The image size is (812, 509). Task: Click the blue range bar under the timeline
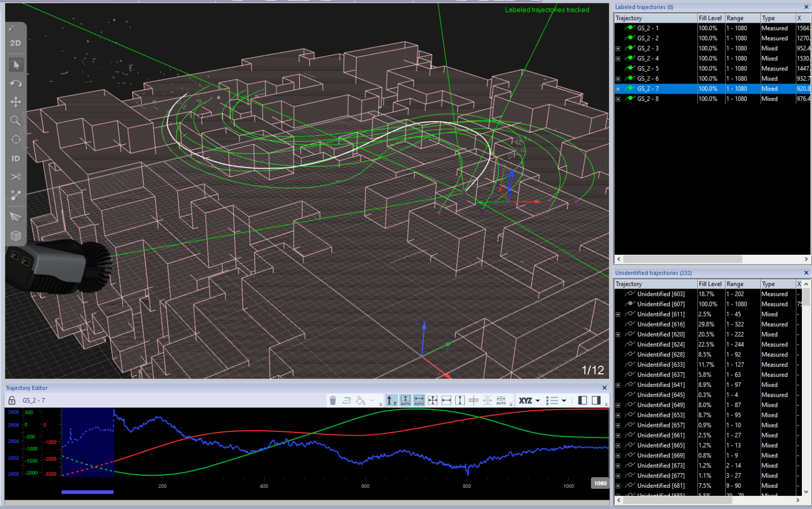(x=87, y=492)
